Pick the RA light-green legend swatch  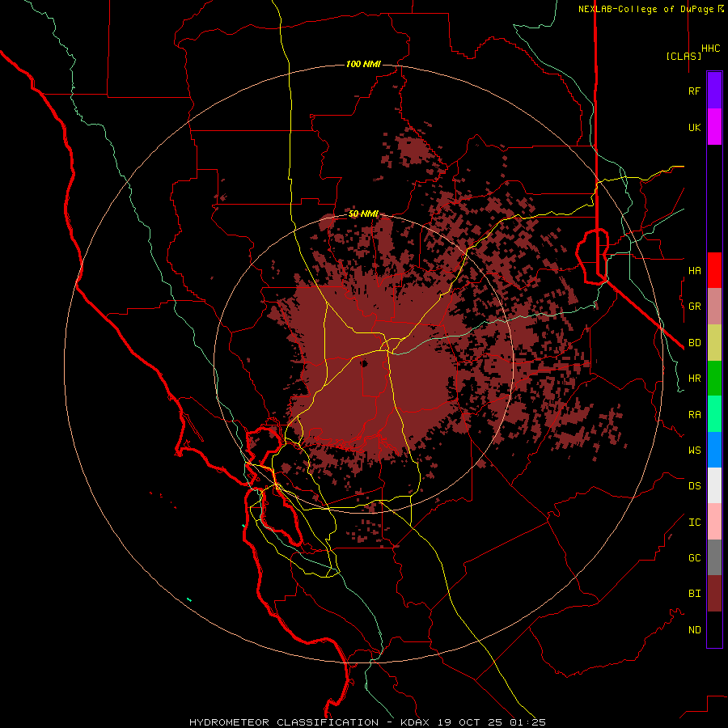[714, 414]
